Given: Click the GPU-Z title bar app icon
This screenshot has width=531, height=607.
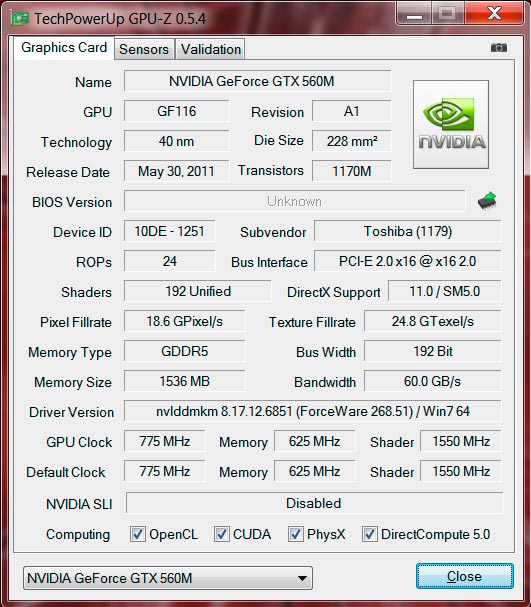Looking at the screenshot, I should point(20,18).
